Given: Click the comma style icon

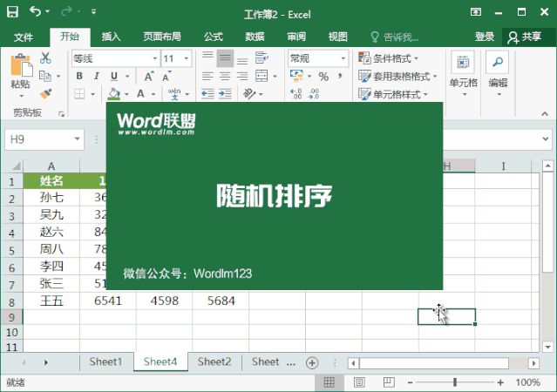Looking at the screenshot, I should (340, 76).
